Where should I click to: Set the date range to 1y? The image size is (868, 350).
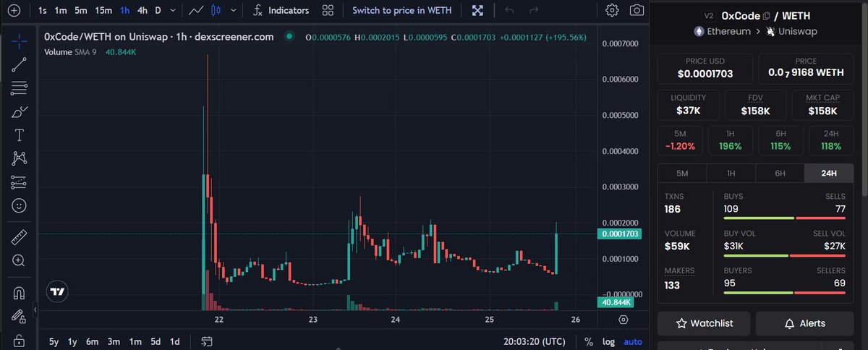pos(72,341)
